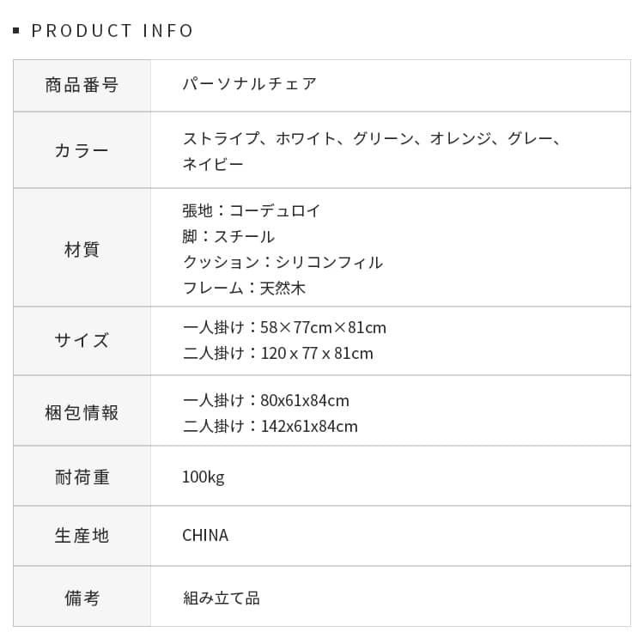Click the CHINA origin value
The width and height of the screenshot is (644, 644).
205,536
